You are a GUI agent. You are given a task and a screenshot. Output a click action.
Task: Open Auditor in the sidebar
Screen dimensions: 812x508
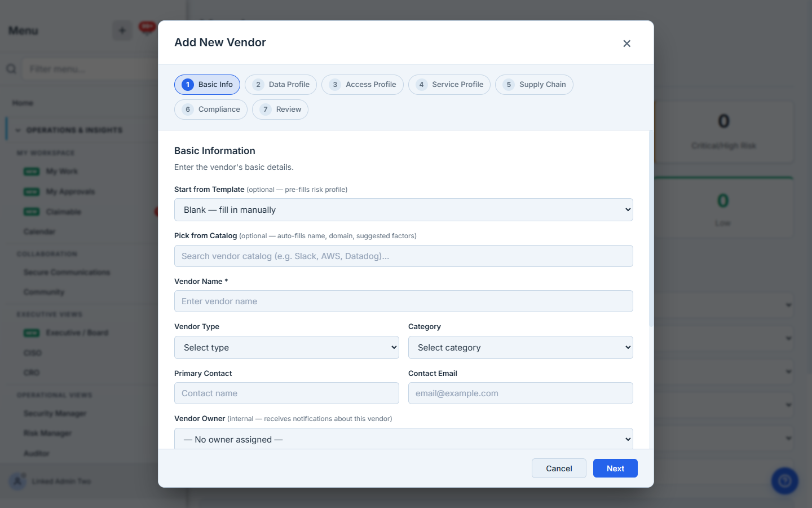tap(37, 453)
